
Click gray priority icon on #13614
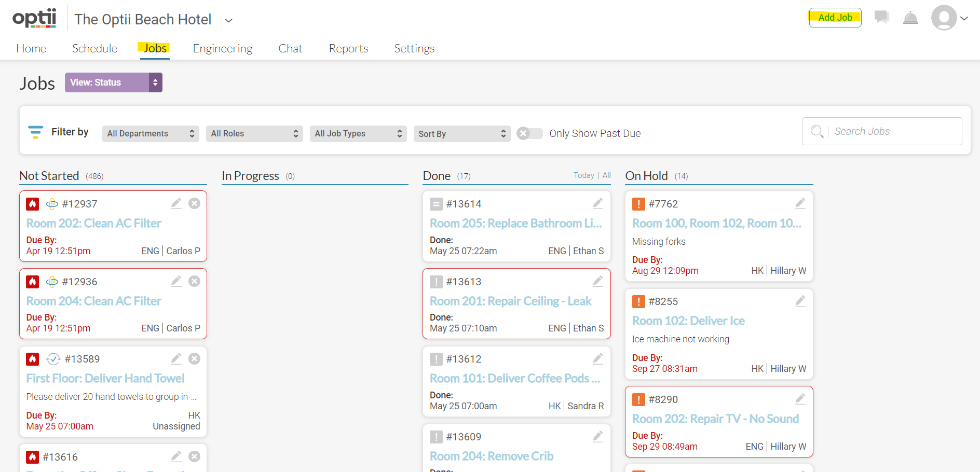436,204
